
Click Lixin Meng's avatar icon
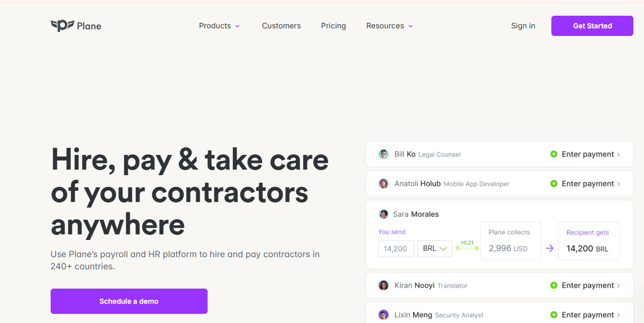(x=384, y=315)
